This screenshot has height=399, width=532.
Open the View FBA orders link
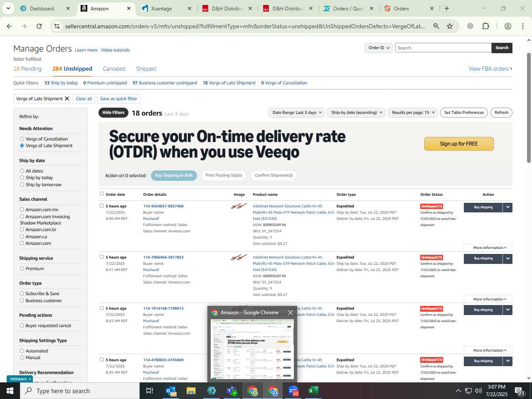[490, 69]
